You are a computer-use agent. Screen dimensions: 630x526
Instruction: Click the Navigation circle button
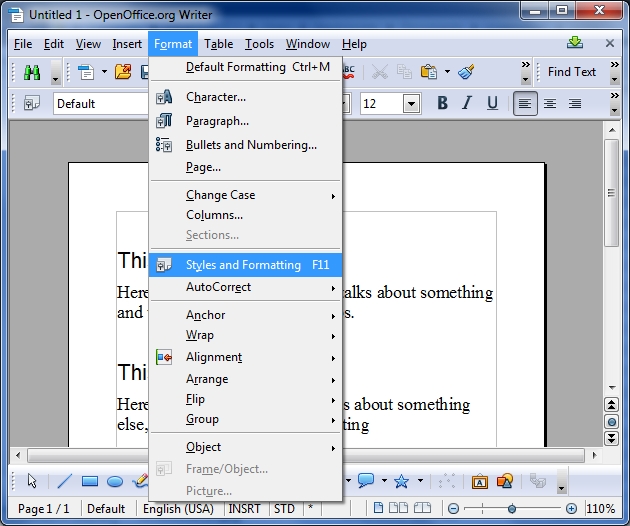click(x=612, y=422)
